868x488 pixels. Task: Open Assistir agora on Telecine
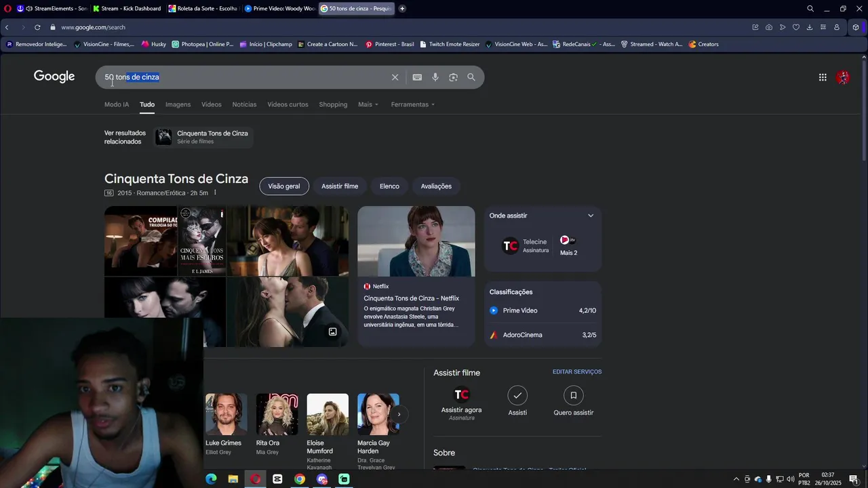pyautogui.click(x=461, y=403)
